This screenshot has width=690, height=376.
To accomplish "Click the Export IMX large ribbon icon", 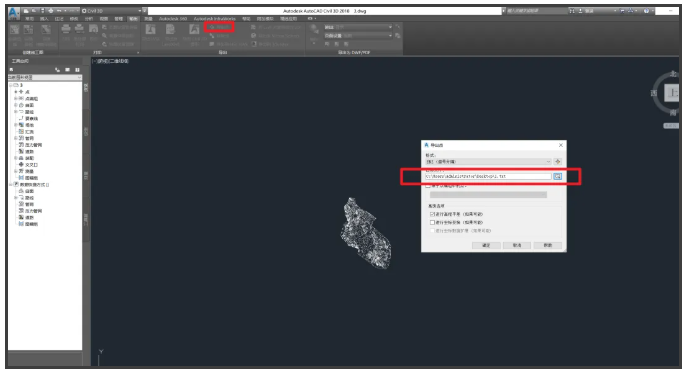I will pyautogui.click(x=150, y=29).
